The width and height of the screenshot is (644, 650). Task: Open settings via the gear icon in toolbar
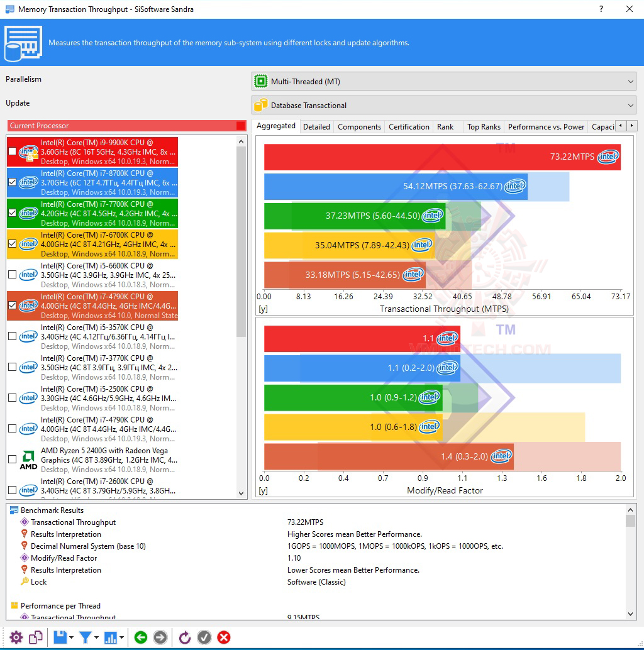point(16,637)
